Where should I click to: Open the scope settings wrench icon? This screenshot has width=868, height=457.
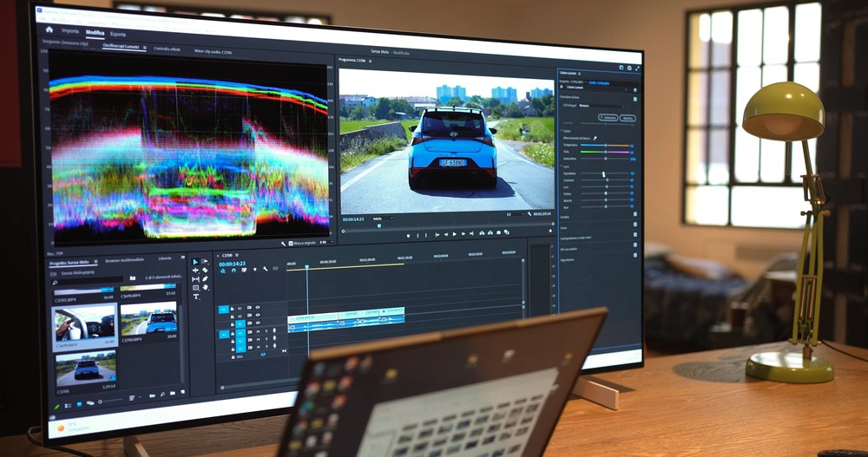(284, 243)
